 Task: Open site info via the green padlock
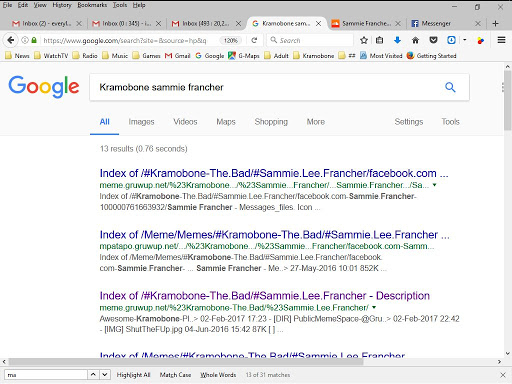coord(34,40)
